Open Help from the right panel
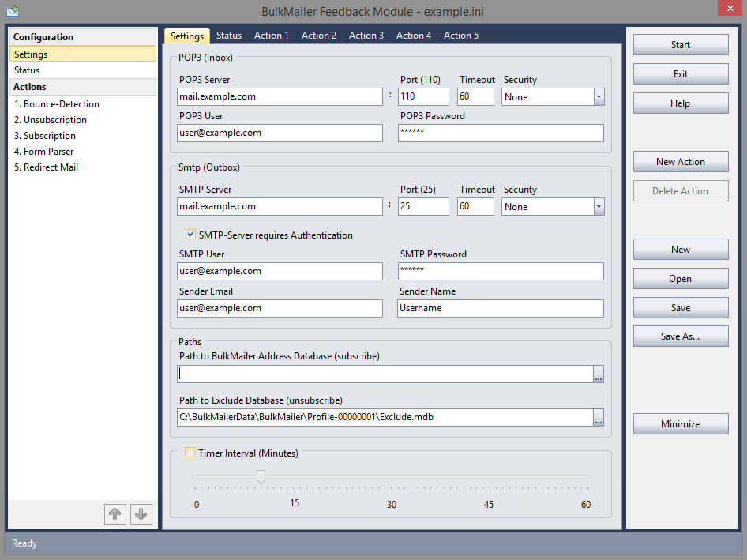 click(681, 103)
